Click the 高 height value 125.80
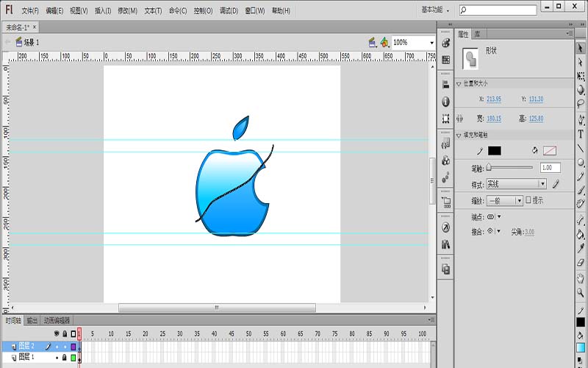Viewport: 588px width, 368px height. click(x=537, y=118)
